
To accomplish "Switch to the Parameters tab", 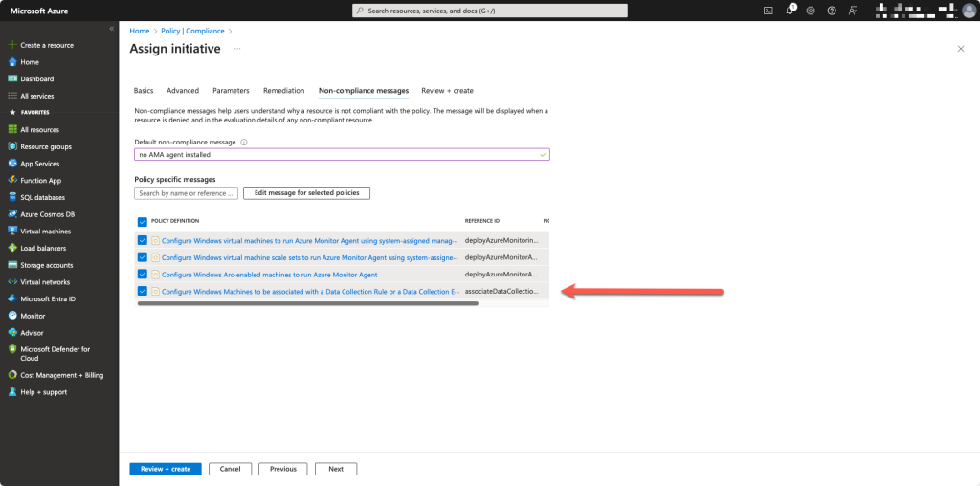I will pos(231,91).
